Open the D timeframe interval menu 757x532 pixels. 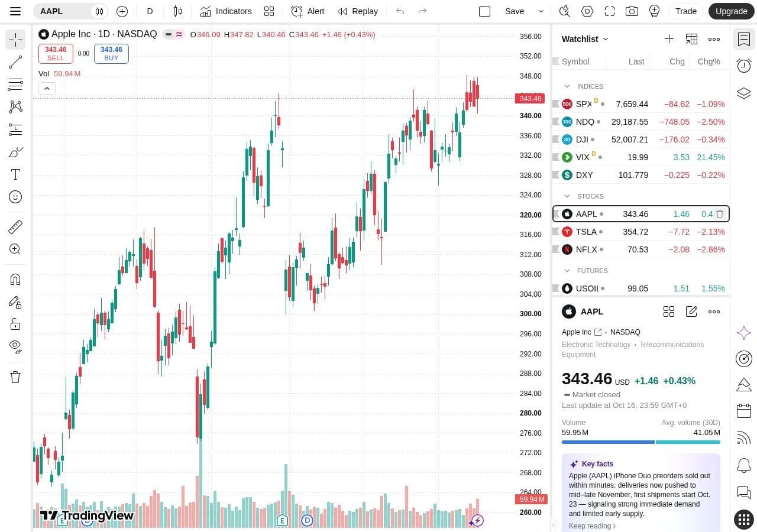pos(150,11)
